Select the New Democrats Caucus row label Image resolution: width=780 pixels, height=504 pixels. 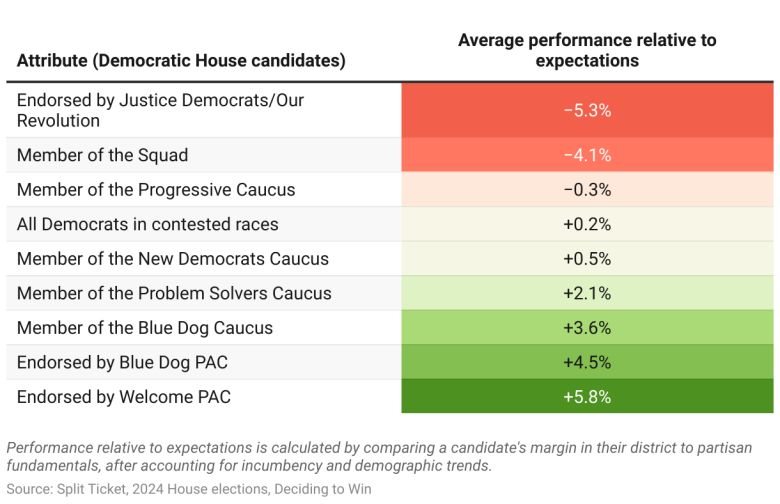click(x=172, y=258)
